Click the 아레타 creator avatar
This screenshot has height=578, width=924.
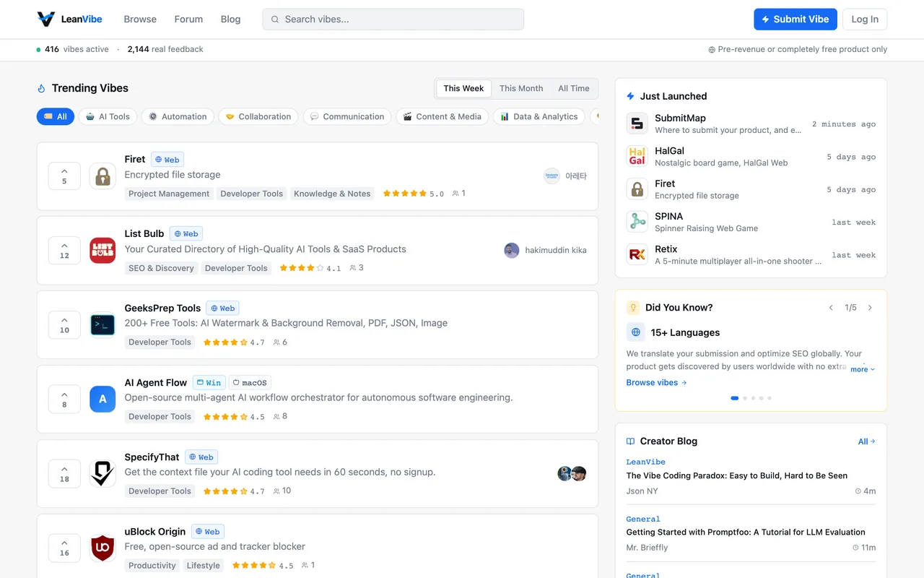pos(552,176)
